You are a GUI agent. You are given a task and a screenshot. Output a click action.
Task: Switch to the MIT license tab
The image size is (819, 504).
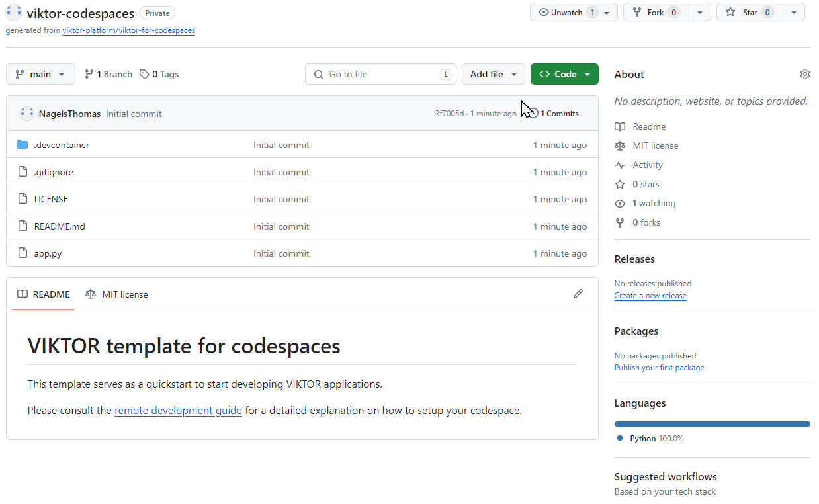117,294
